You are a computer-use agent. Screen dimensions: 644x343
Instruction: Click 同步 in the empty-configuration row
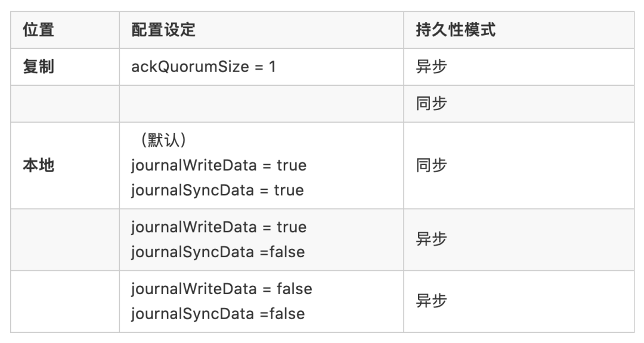click(x=431, y=104)
